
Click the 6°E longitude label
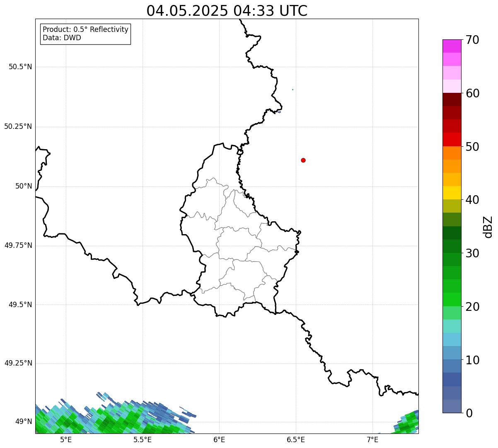219,440
